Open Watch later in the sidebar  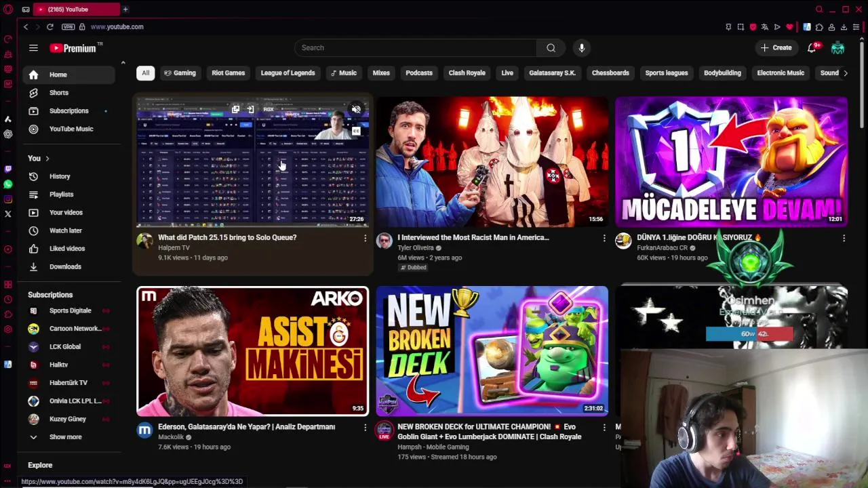tap(69, 230)
